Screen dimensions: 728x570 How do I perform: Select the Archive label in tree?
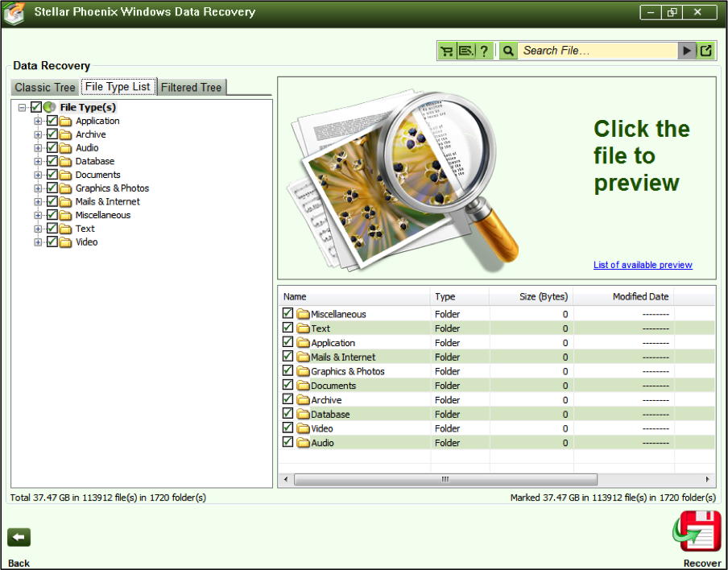pyautogui.click(x=90, y=134)
